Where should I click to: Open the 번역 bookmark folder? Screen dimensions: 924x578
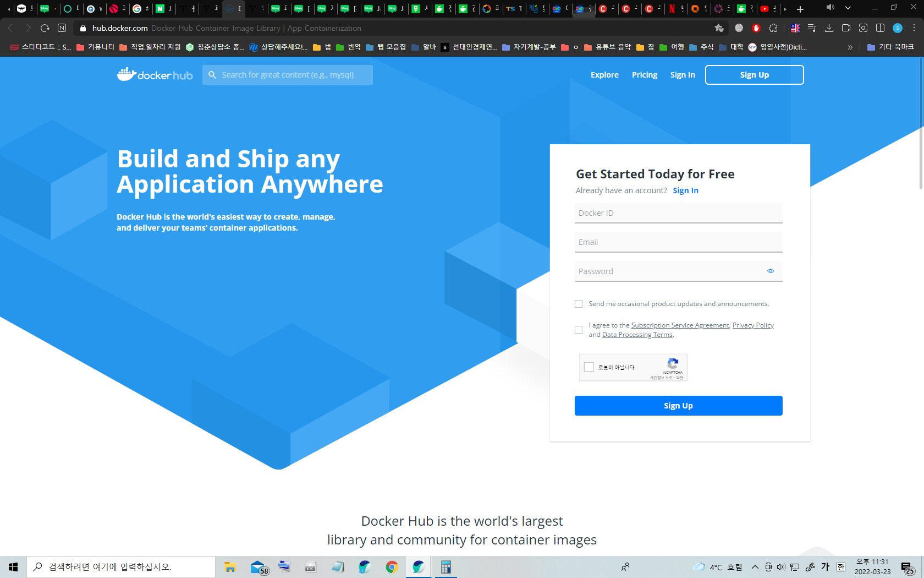348,47
